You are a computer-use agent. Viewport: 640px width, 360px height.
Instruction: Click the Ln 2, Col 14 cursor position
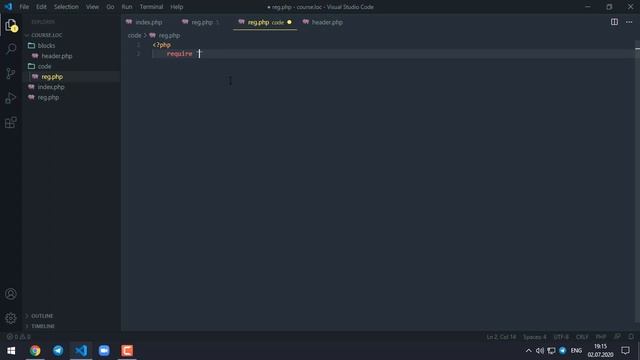point(501,337)
